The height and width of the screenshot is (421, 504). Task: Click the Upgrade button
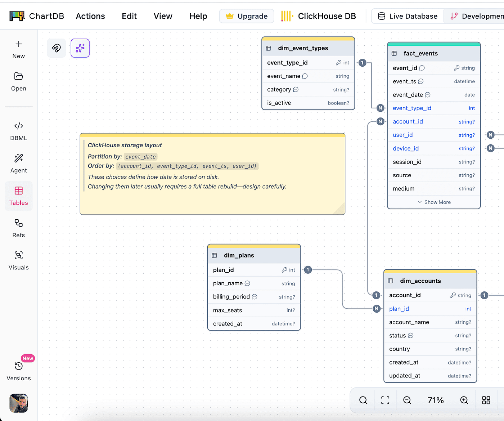click(x=247, y=16)
